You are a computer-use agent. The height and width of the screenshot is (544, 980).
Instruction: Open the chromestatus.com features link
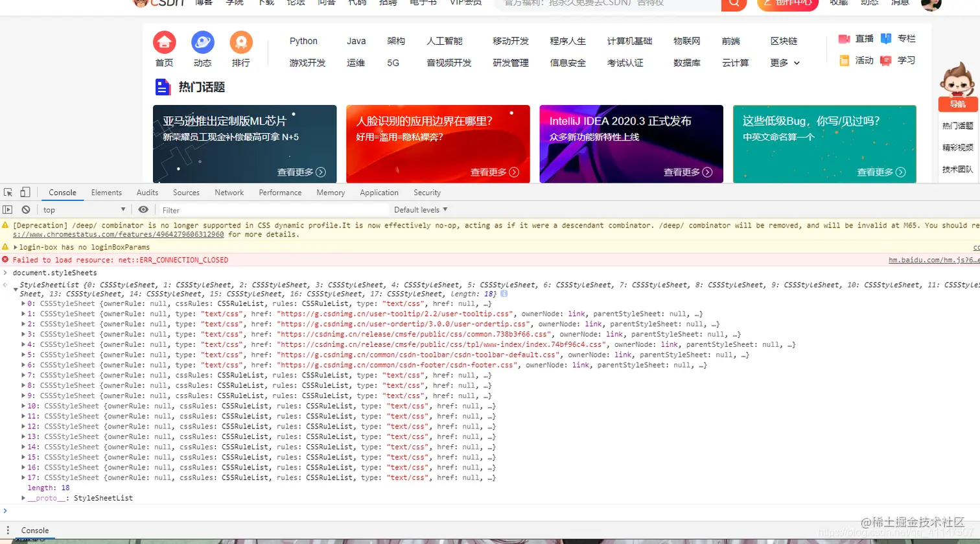tap(119, 235)
